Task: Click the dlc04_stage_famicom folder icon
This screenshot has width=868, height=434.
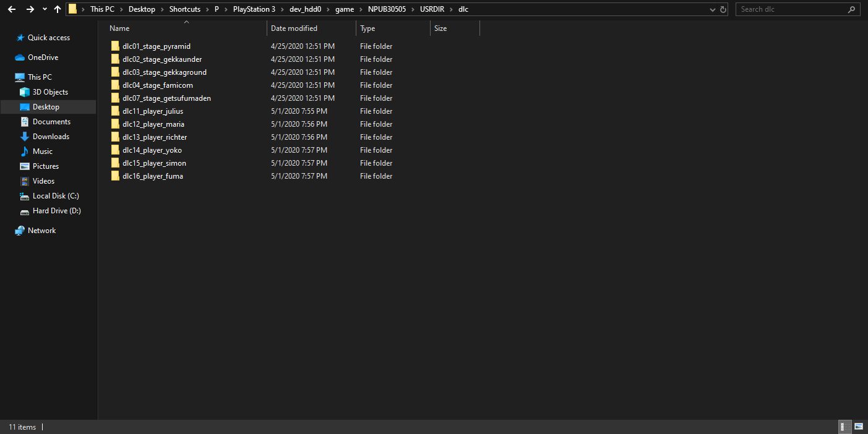Action: [x=115, y=85]
